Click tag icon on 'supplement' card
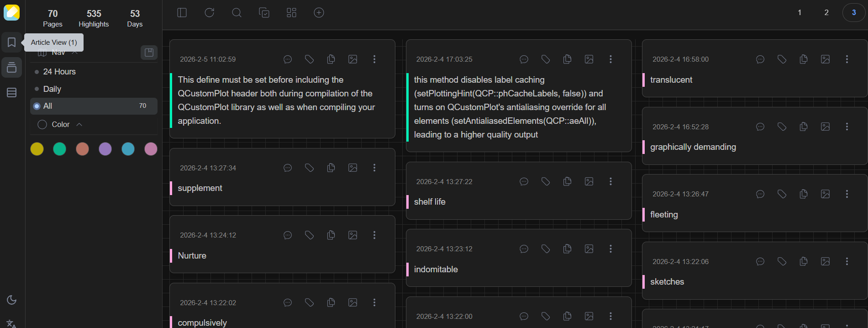 coord(309,168)
